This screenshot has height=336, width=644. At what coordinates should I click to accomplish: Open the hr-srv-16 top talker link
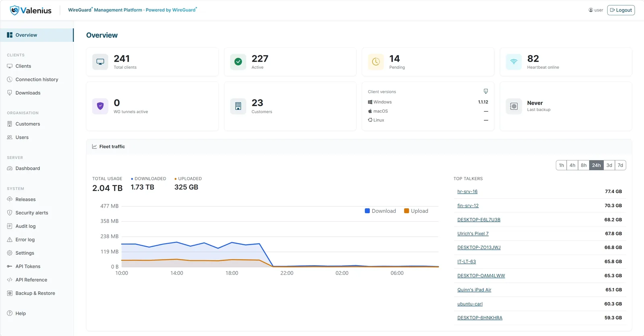[467, 192]
